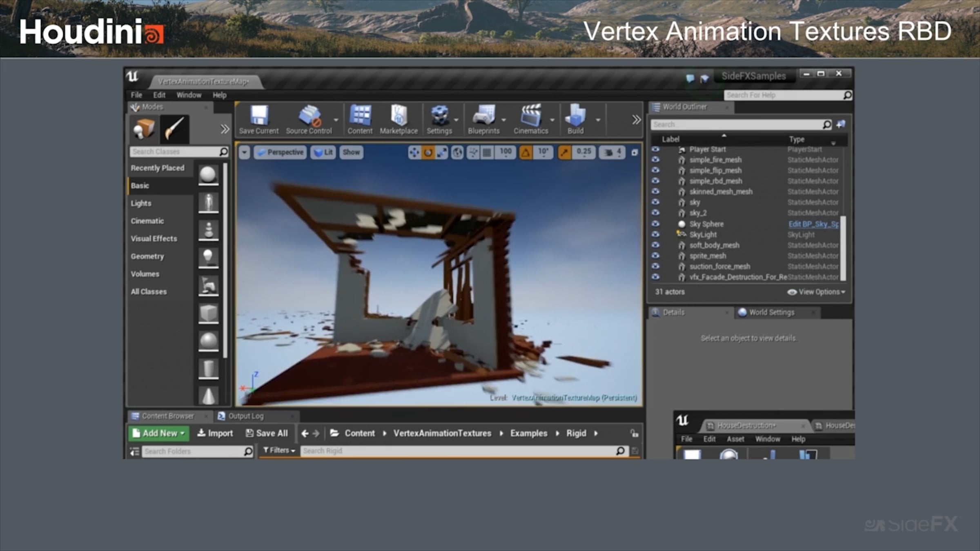Open the Edit BP_Sky_Sphere link
This screenshot has height=551, width=980.
pyautogui.click(x=813, y=224)
